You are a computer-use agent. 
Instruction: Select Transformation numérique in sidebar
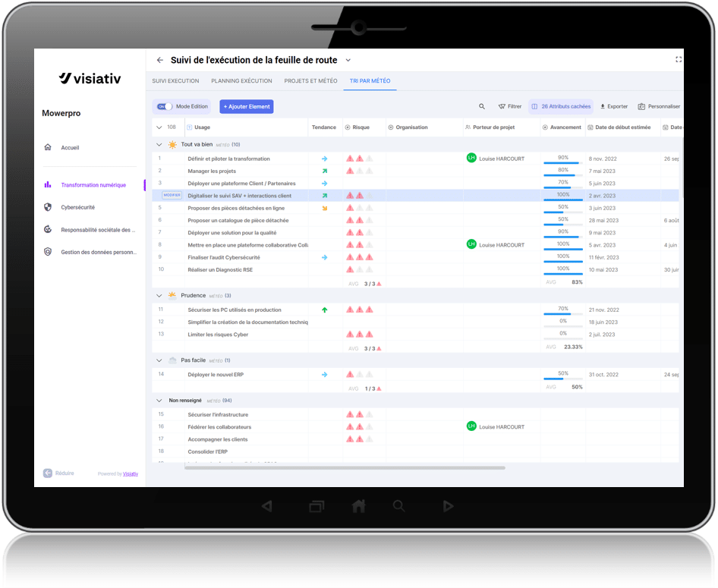[93, 185]
